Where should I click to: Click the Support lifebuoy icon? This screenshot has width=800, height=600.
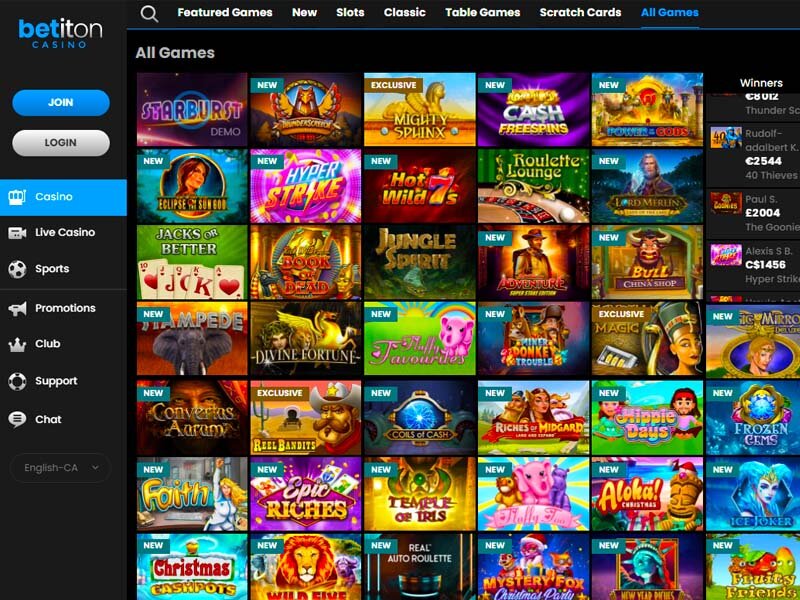(17, 381)
